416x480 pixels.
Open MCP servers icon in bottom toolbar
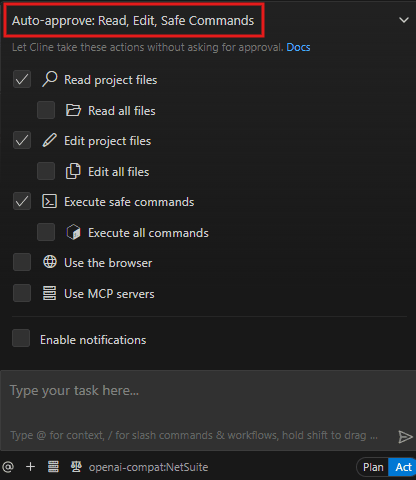click(x=53, y=467)
